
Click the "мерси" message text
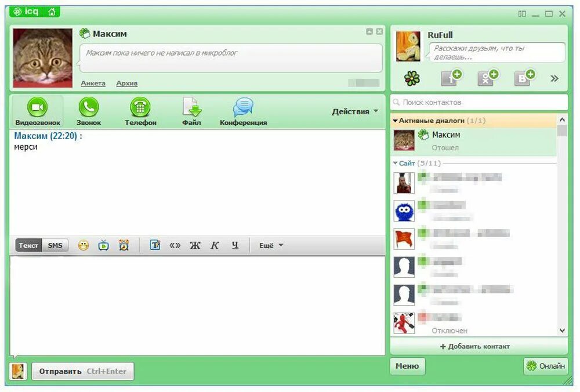pos(26,147)
